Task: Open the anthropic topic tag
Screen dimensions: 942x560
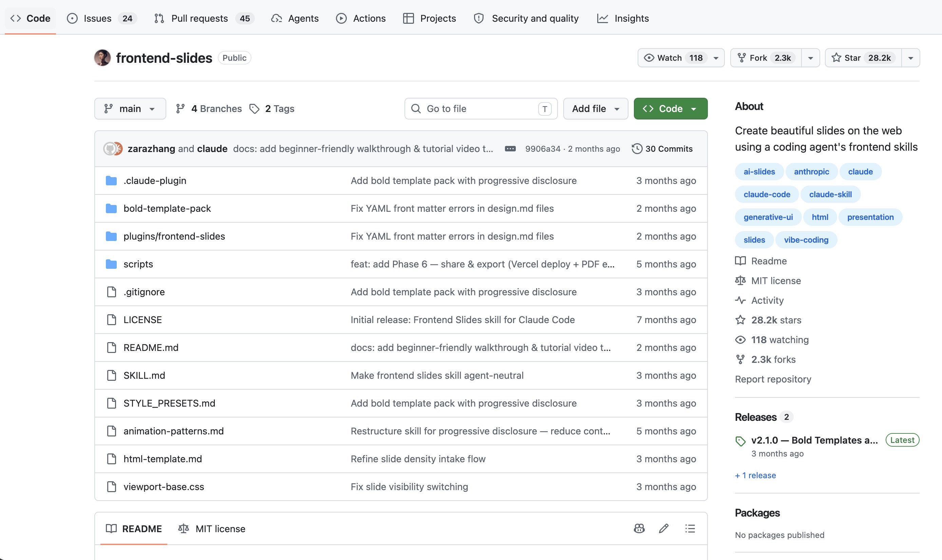Action: point(811,172)
